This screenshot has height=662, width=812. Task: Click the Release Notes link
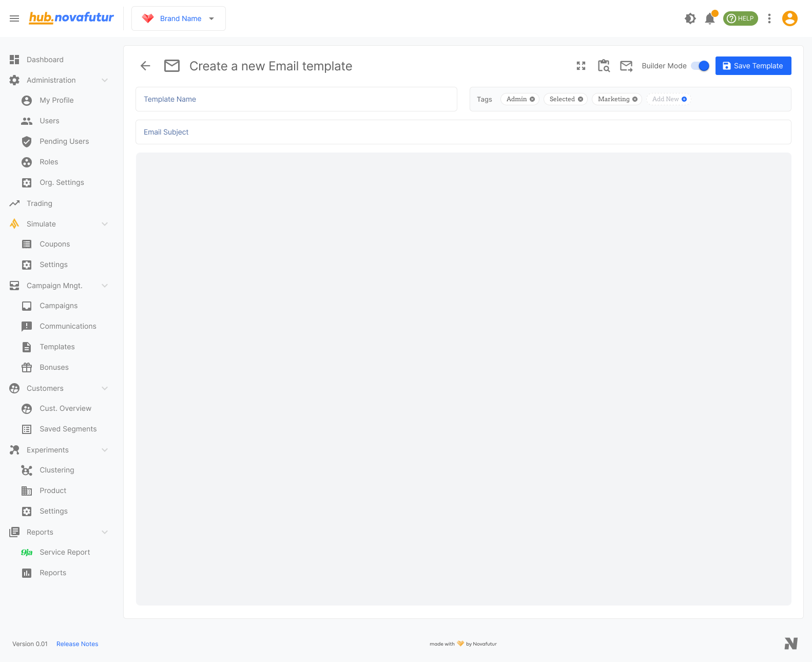point(77,644)
